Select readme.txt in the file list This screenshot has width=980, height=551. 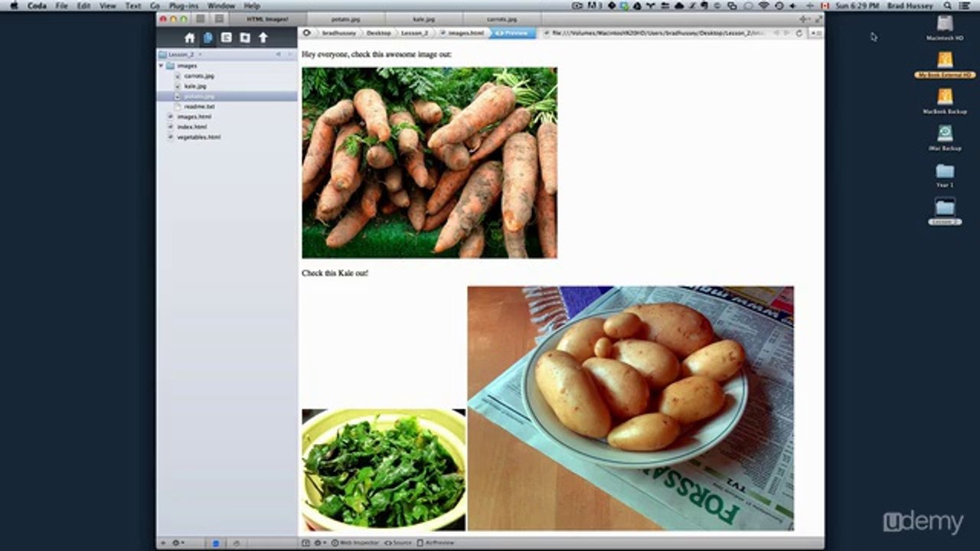click(x=199, y=106)
